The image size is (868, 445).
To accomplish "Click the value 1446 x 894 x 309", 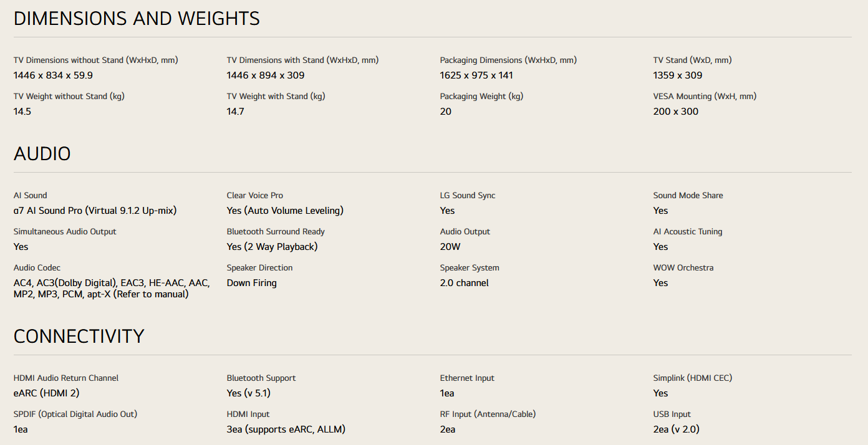I will point(266,75).
